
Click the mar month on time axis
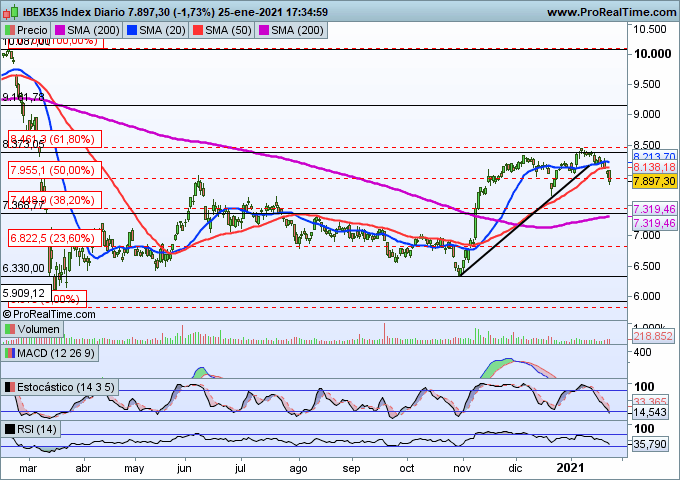(x=28, y=469)
